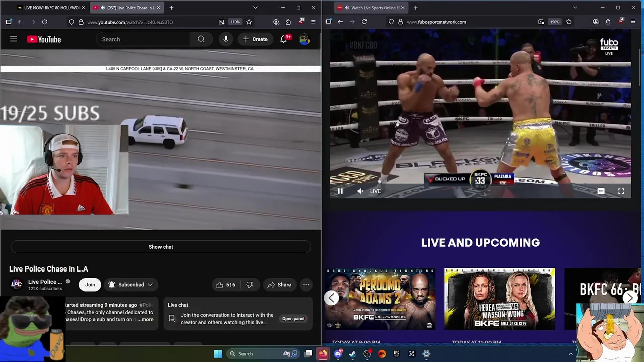Open OBS Studio from the taskbar
Image resolution: width=644 pixels, height=362 pixels.
point(367,354)
